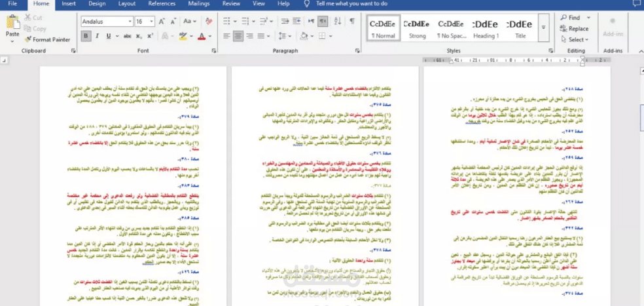Align text to the left

click(226, 36)
